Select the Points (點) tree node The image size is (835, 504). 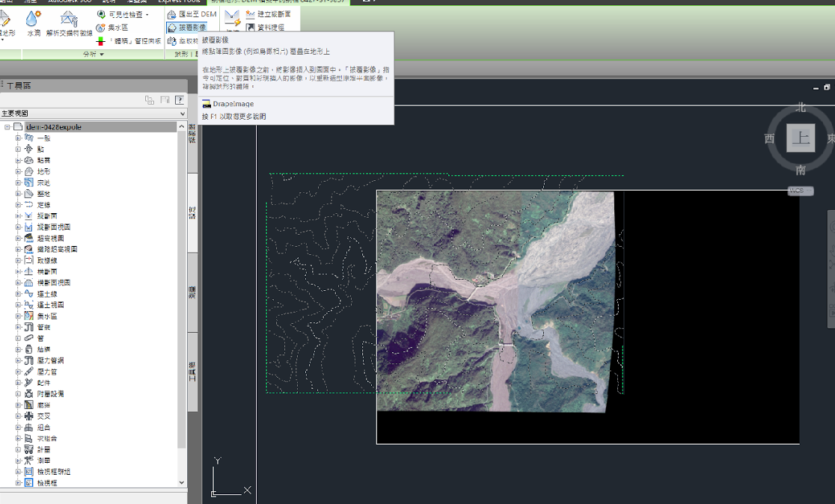click(40, 149)
